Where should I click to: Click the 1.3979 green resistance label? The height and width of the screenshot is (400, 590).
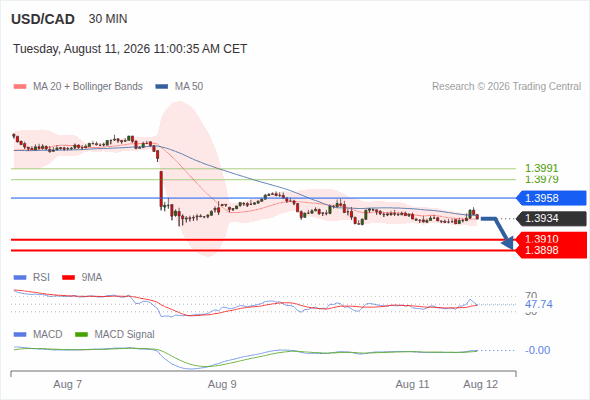[541, 179]
